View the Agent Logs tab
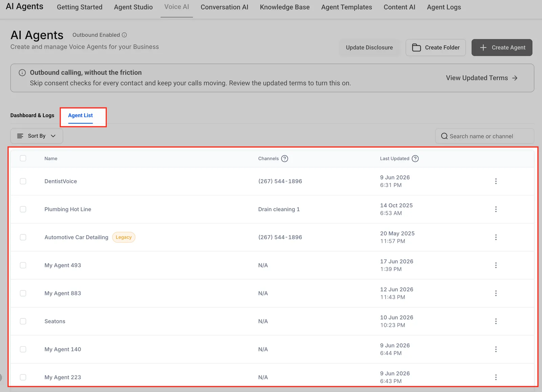542x392 pixels. (444, 7)
